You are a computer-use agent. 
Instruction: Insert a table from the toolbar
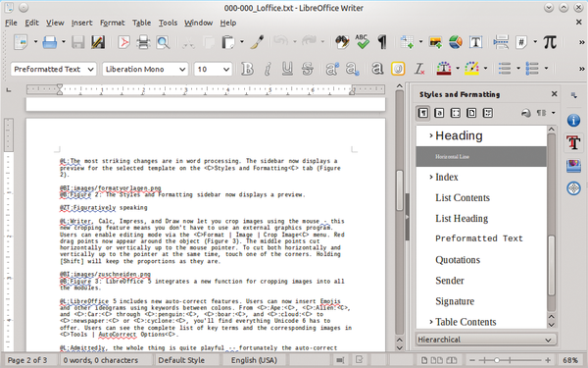point(407,42)
